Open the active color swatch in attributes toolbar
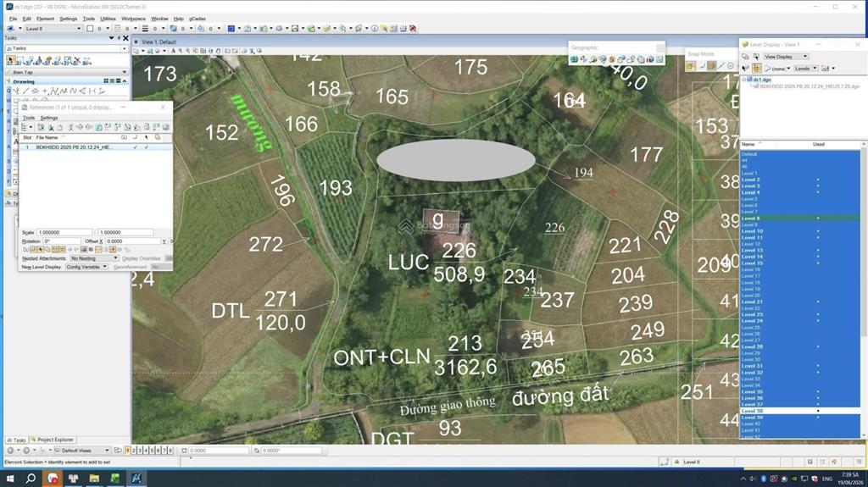Image resolution: width=868 pixels, height=487 pixels. click(x=90, y=28)
